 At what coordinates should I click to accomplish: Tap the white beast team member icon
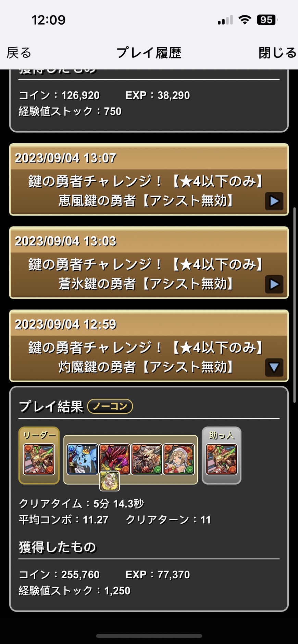point(147,459)
